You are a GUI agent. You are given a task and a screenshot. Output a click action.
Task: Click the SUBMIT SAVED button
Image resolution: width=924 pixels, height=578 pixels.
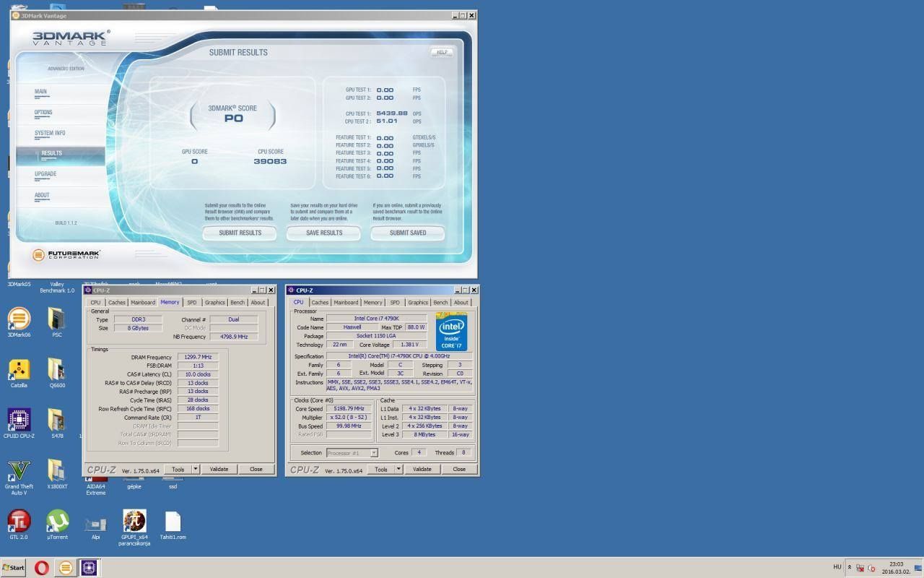(408, 233)
